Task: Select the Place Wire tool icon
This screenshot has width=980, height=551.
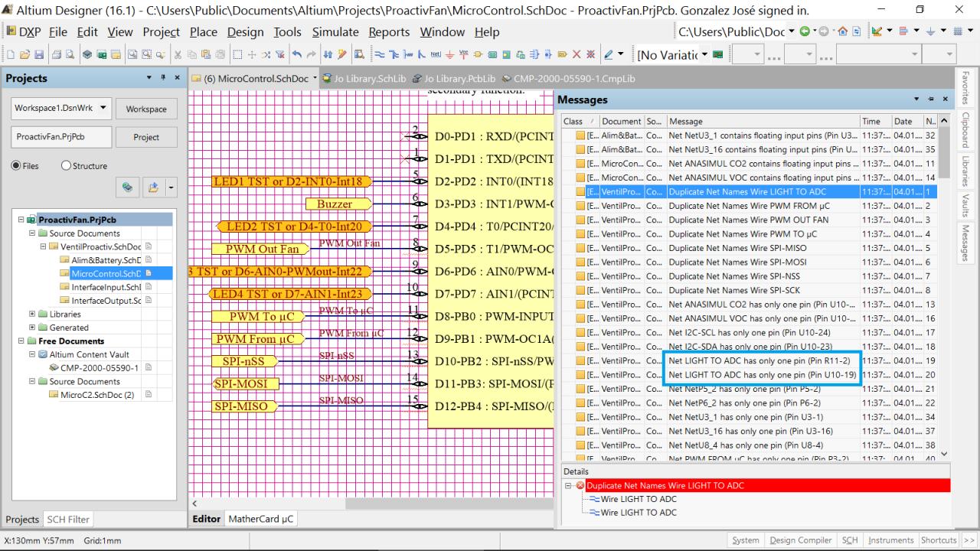Action: point(381,55)
